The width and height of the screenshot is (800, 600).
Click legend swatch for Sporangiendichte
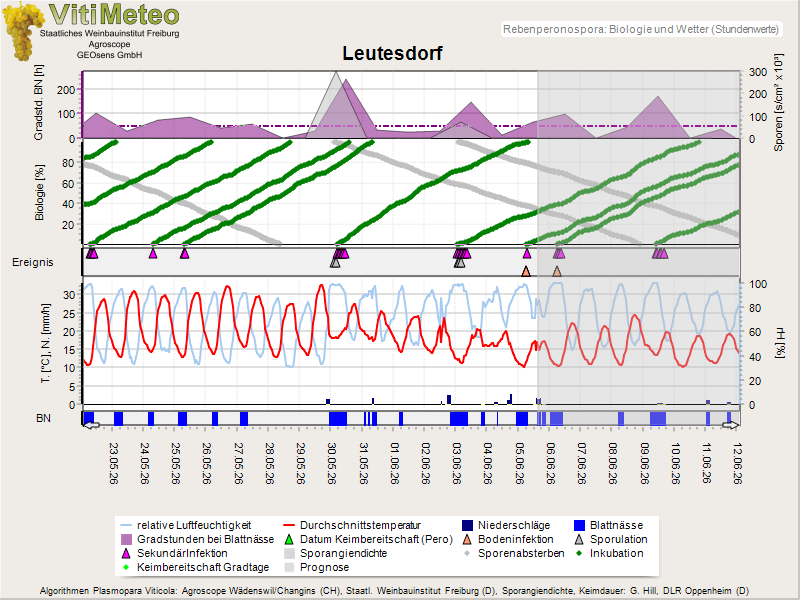point(289,553)
